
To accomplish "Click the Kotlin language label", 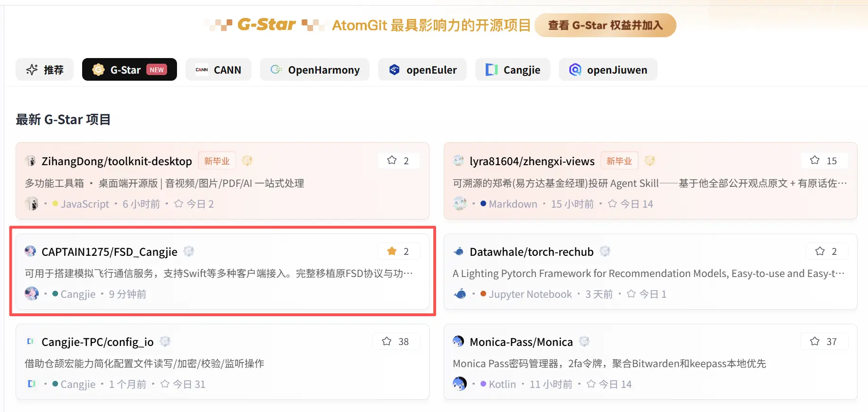I will pyautogui.click(x=502, y=384).
